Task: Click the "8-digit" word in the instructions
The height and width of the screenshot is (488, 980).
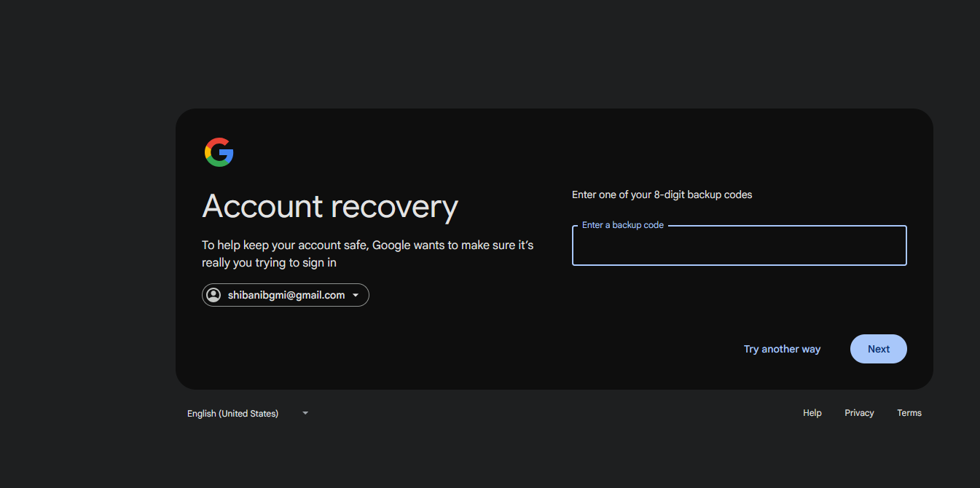Action: point(669,194)
